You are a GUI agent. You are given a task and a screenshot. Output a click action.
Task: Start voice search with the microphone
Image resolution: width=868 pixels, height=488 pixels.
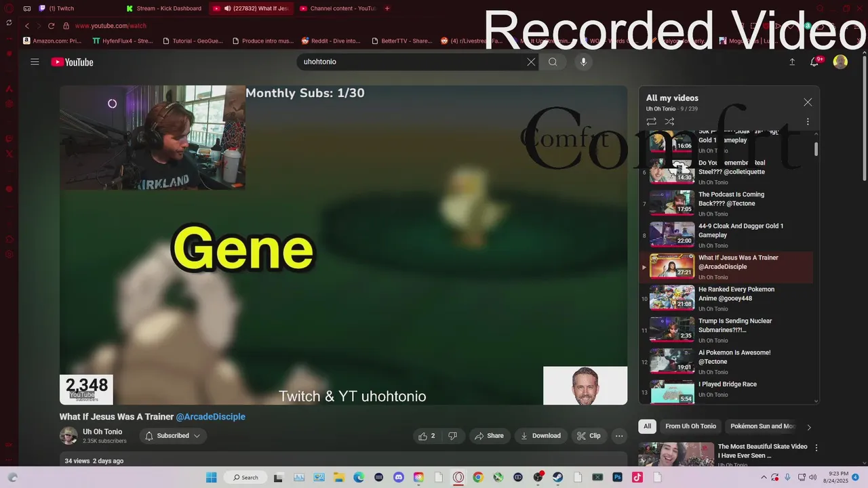pos(583,62)
